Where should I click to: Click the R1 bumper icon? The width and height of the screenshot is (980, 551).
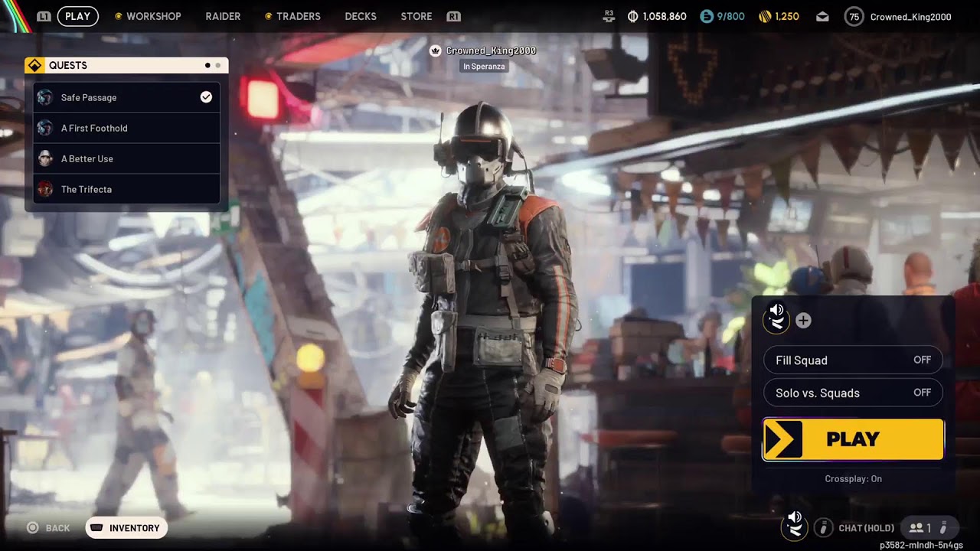coord(453,16)
